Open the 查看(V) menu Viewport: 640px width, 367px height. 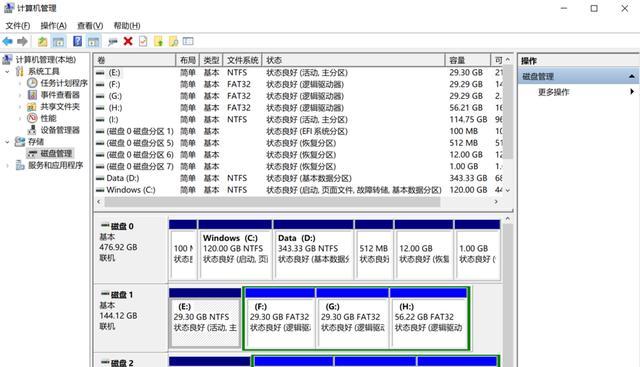point(90,26)
